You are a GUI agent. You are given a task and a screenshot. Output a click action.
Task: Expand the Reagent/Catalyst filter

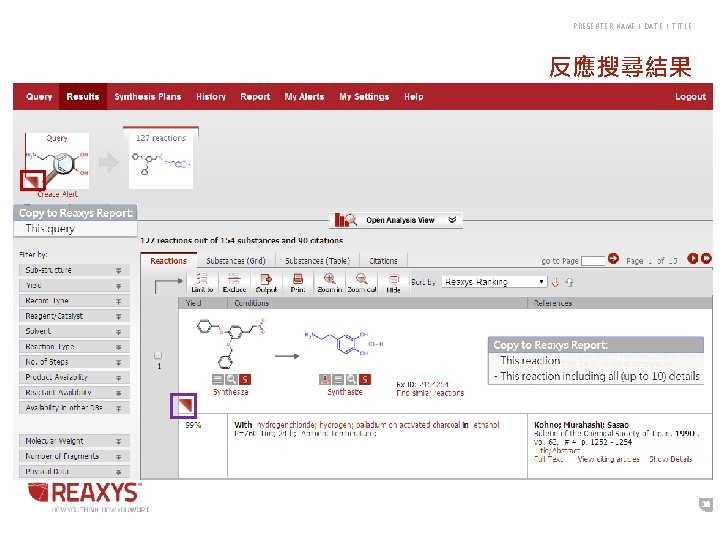click(74, 316)
